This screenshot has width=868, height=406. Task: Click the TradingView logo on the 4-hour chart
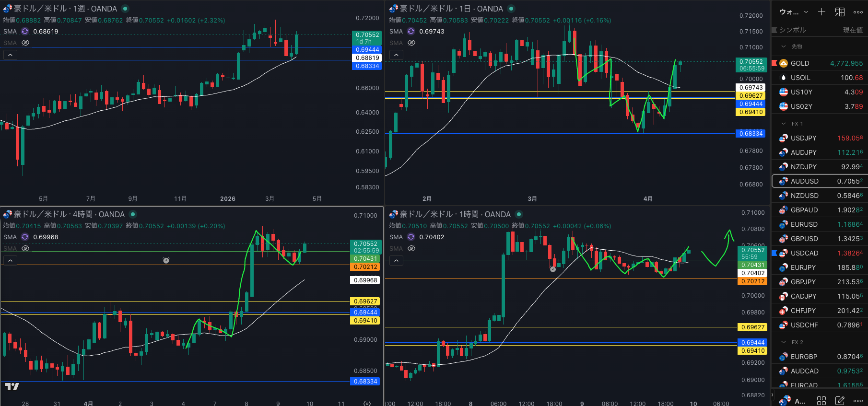(12, 386)
